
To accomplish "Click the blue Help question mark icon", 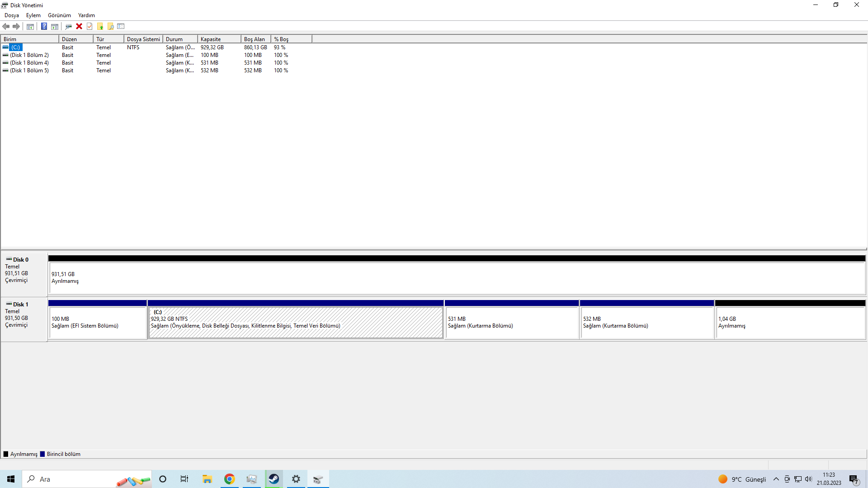I will [x=44, y=26].
